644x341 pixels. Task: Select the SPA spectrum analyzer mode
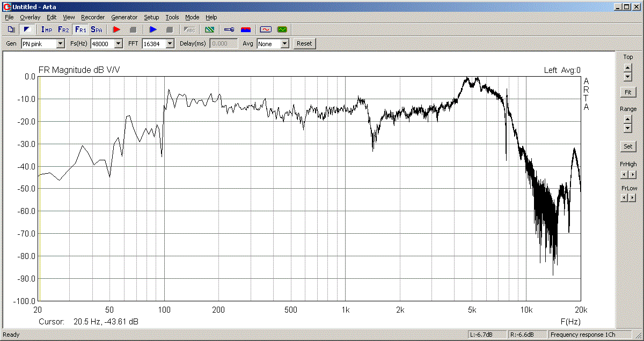[x=97, y=29]
